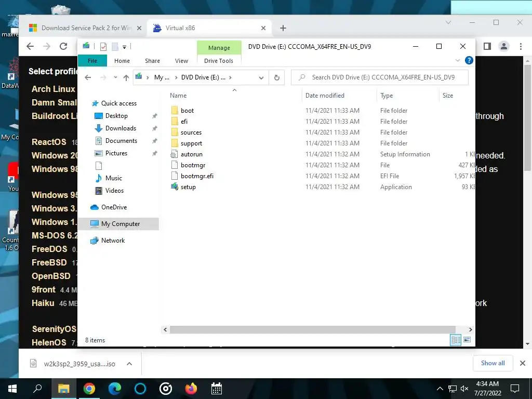532x399 pixels.
Task: Open calendar app on taskbar
Action: 216,389
